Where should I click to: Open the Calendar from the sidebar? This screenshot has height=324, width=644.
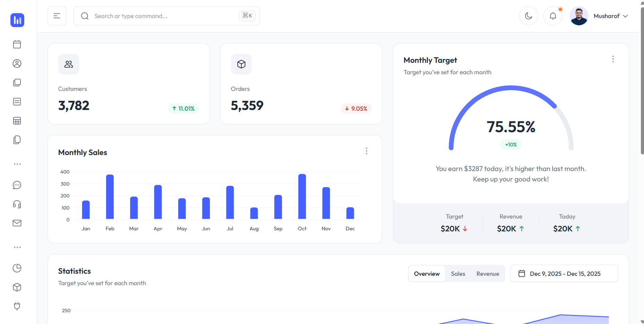pos(17,44)
